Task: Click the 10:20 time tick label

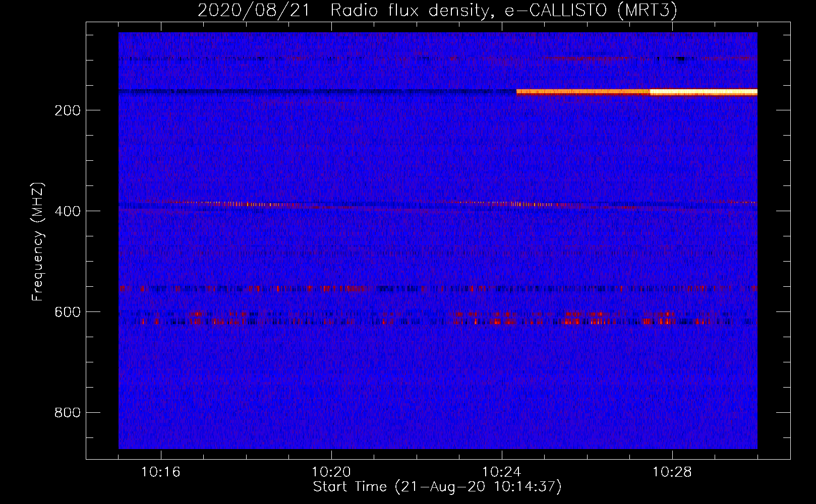Action: [x=331, y=472]
